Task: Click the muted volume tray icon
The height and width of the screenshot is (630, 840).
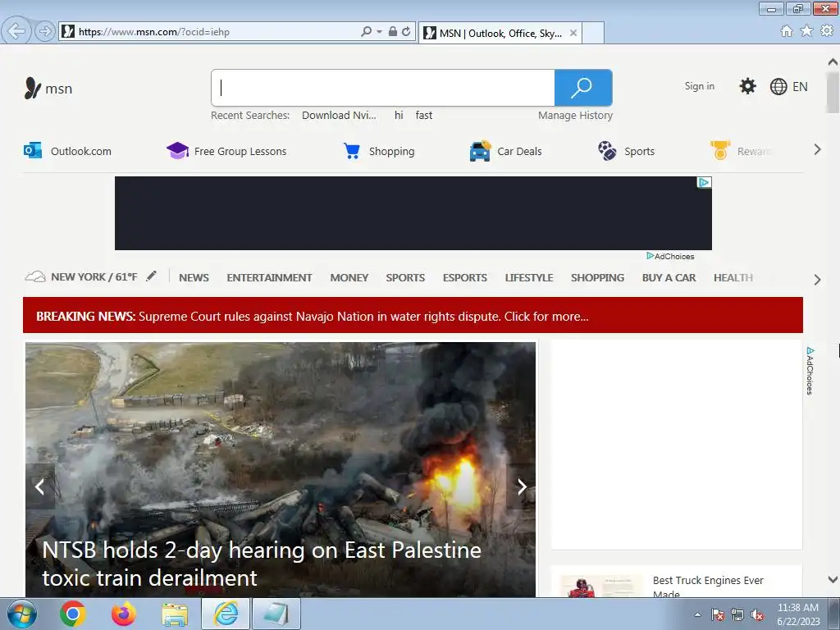Action: pos(757,614)
